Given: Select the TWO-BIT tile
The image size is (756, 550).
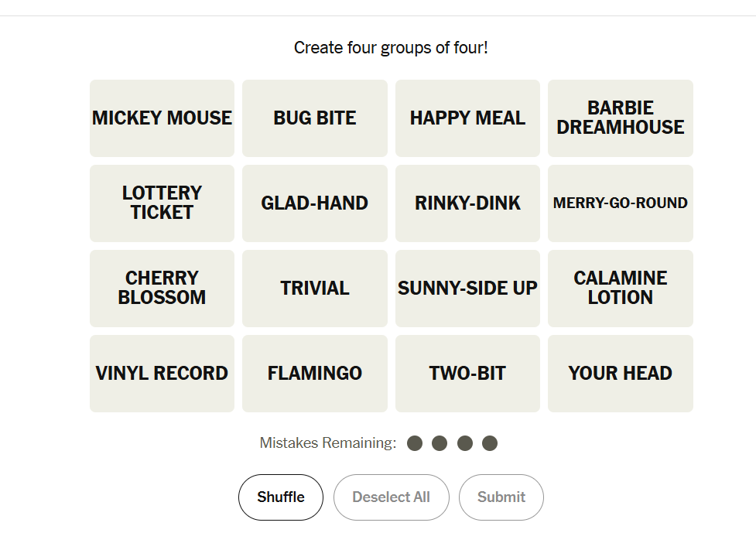Looking at the screenshot, I should point(467,374).
